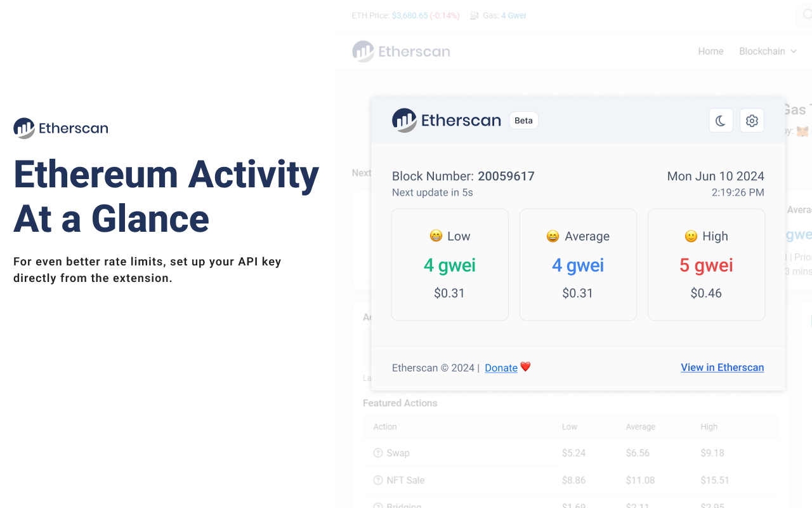The width and height of the screenshot is (812, 508).
Task: Click the Beta badge in the popup header
Action: click(x=523, y=120)
